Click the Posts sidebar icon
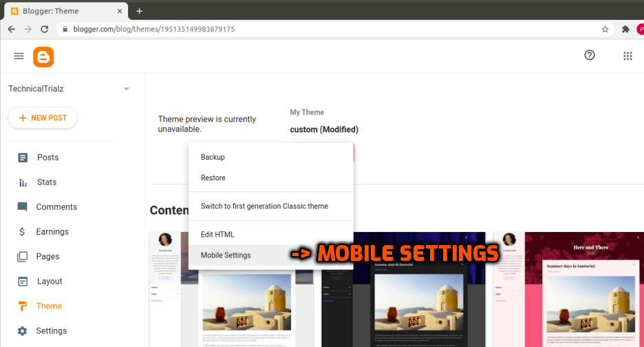Viewport: 644px width, 347px height. [23, 158]
